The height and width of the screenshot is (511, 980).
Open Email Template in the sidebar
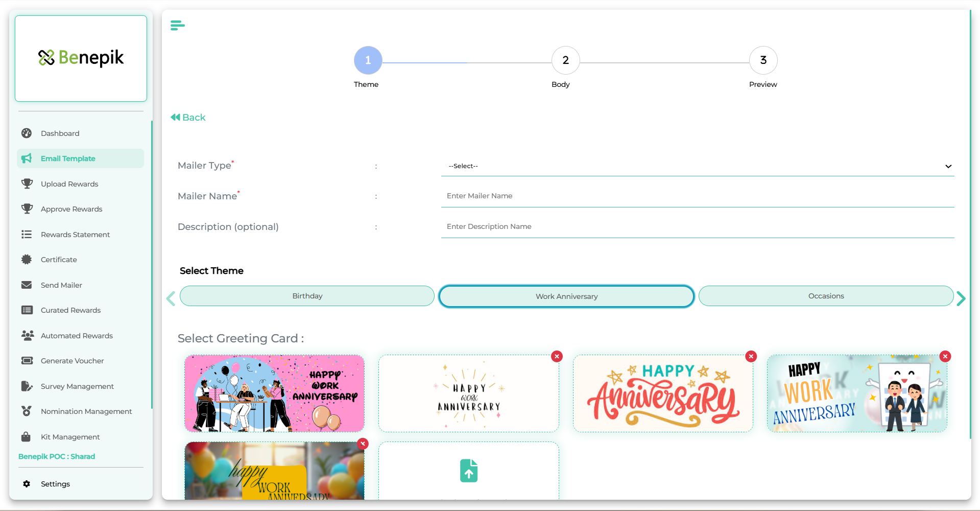tap(80, 158)
